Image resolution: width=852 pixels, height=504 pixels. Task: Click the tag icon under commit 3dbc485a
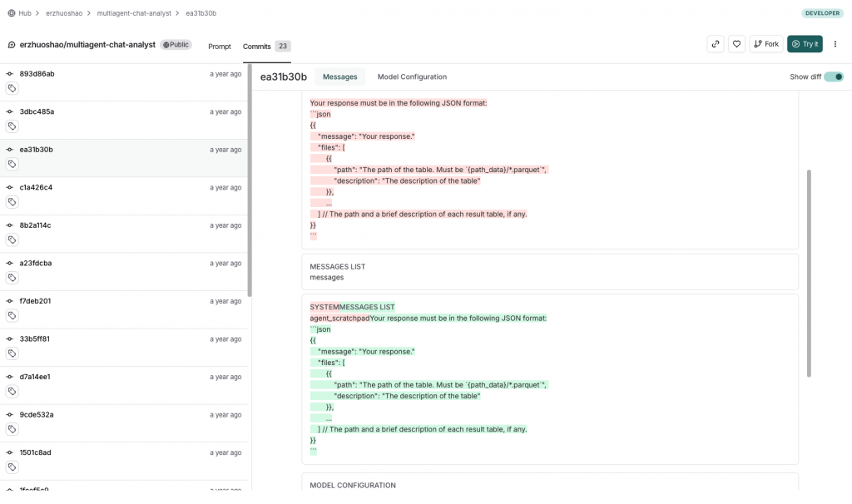12,126
